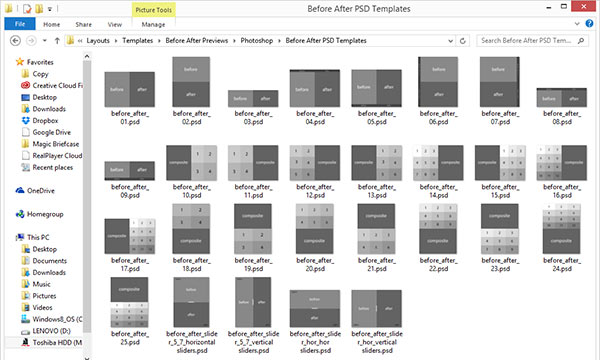600x360 pixels.
Task: Click file name before_after_08.psd
Action: (x=562, y=118)
